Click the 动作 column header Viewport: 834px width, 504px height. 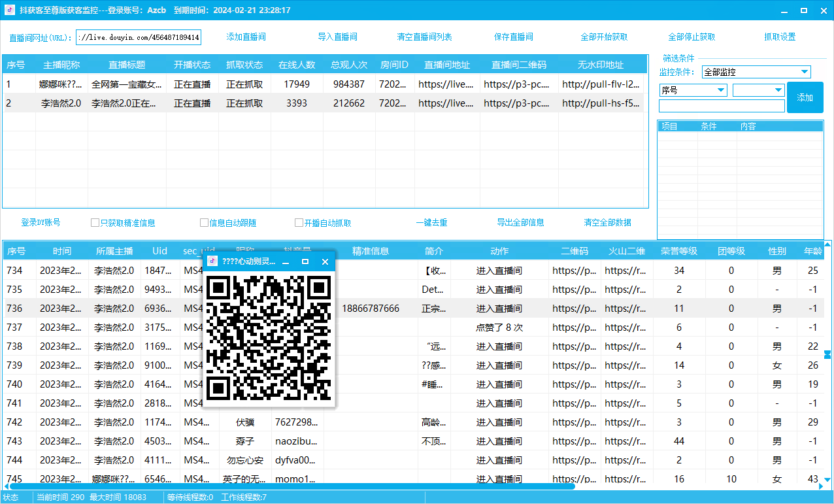point(499,251)
